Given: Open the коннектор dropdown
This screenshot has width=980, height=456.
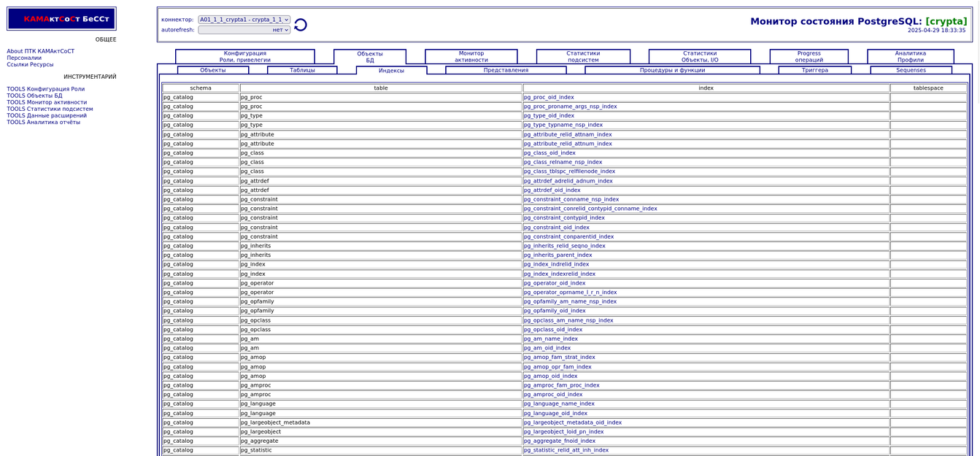Looking at the screenshot, I should point(244,20).
